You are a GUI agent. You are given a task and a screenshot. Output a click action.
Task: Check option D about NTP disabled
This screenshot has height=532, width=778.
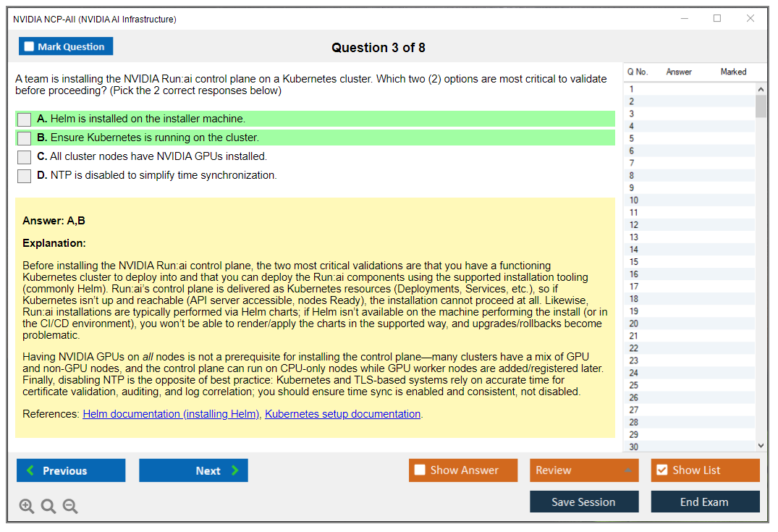point(25,176)
